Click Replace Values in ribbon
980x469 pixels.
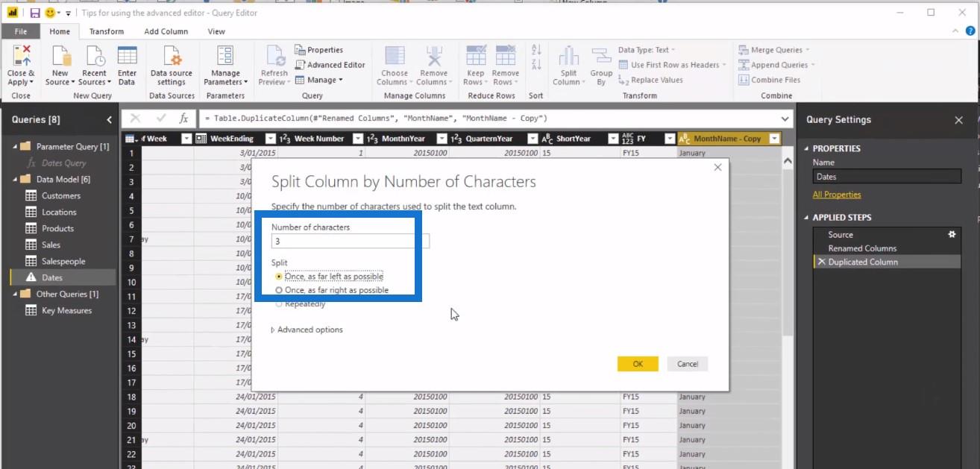click(x=651, y=80)
